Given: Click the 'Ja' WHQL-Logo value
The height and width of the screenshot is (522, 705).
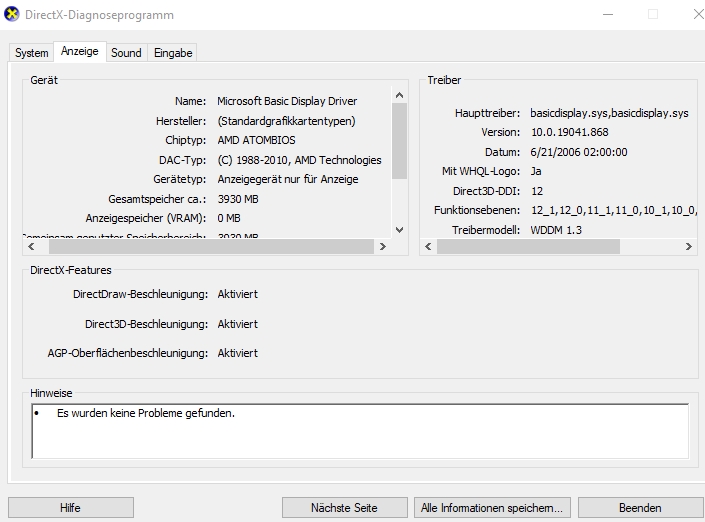Looking at the screenshot, I should point(536,171).
